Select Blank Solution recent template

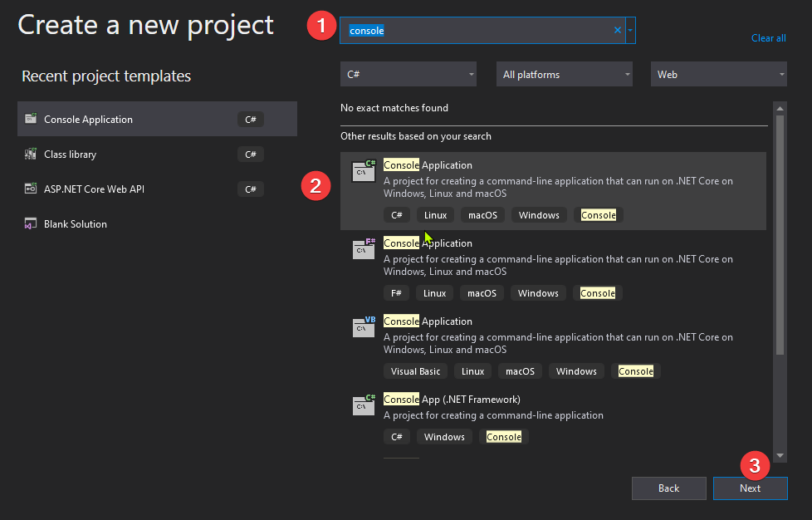[x=157, y=223]
